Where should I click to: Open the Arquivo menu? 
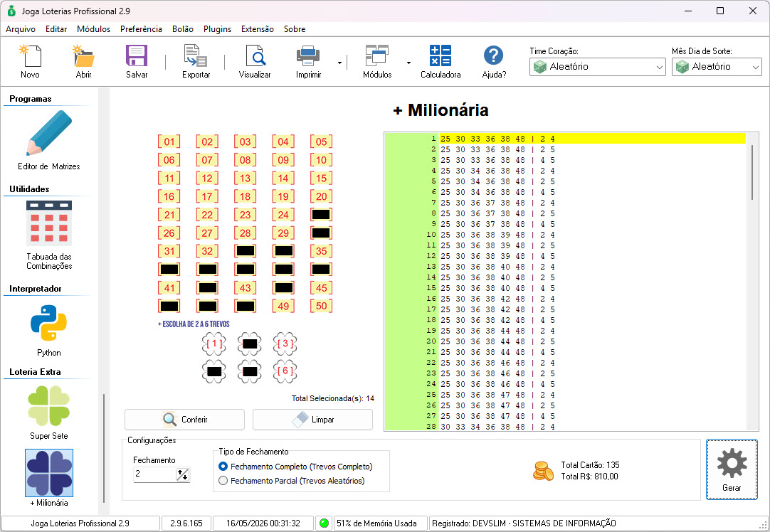[x=21, y=29]
